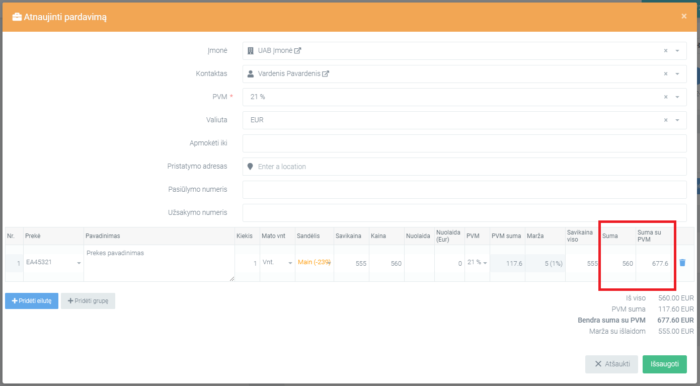Click the Sandėlis column header
Screen dimensions: 700x386
click(308, 236)
